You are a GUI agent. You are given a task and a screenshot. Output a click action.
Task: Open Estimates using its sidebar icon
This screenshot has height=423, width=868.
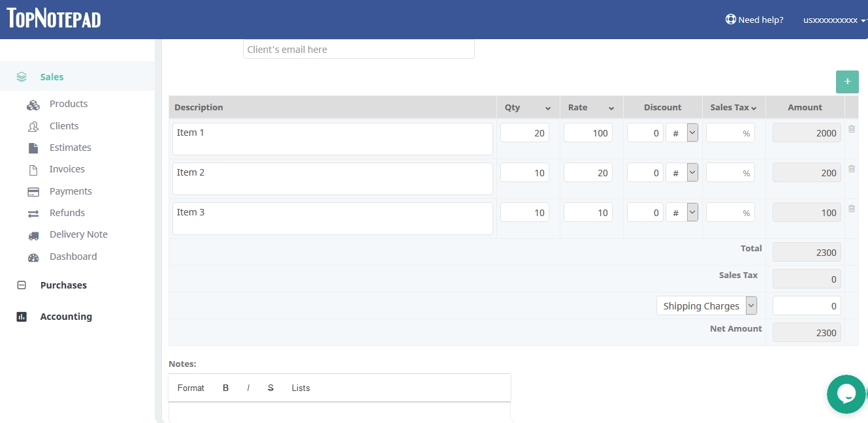(x=33, y=147)
